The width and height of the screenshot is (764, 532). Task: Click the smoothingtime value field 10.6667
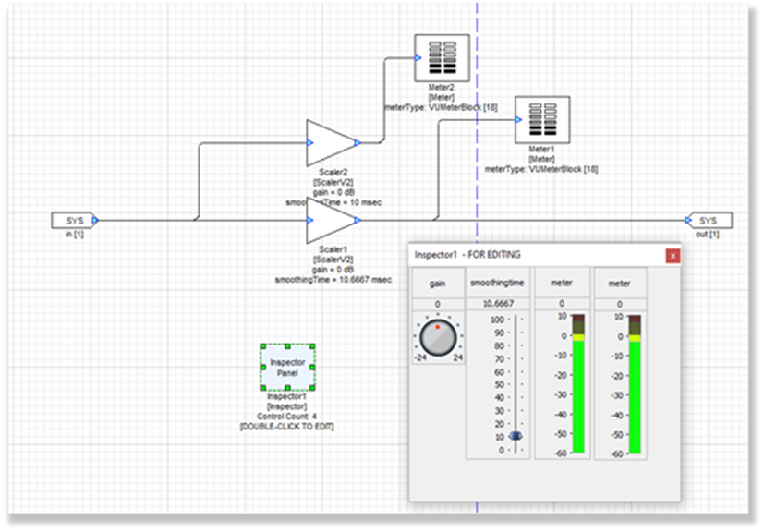pos(498,304)
